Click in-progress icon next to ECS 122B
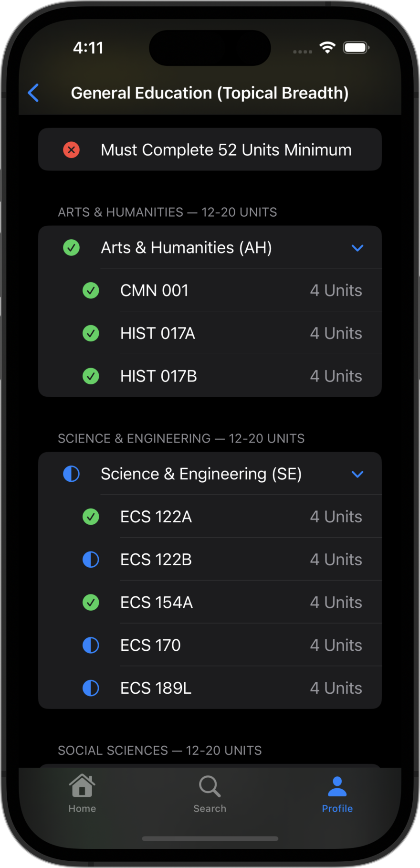 click(x=91, y=560)
